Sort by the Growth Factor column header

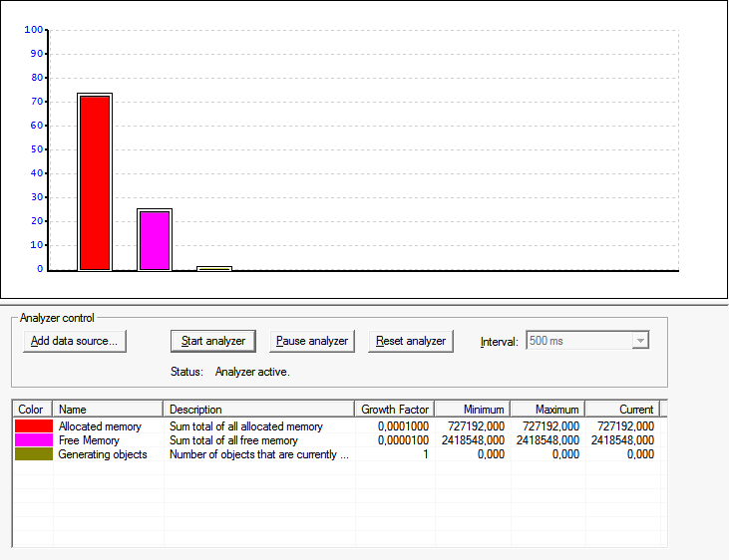click(395, 409)
